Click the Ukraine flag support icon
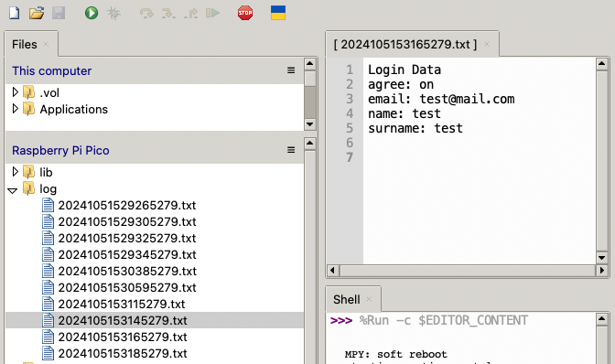615x364 pixels. (278, 13)
